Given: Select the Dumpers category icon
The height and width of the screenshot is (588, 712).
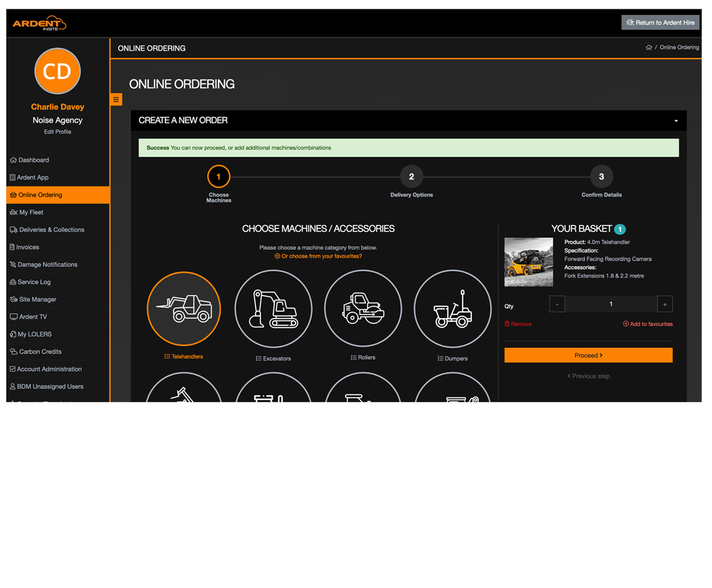Looking at the screenshot, I should click(x=453, y=309).
